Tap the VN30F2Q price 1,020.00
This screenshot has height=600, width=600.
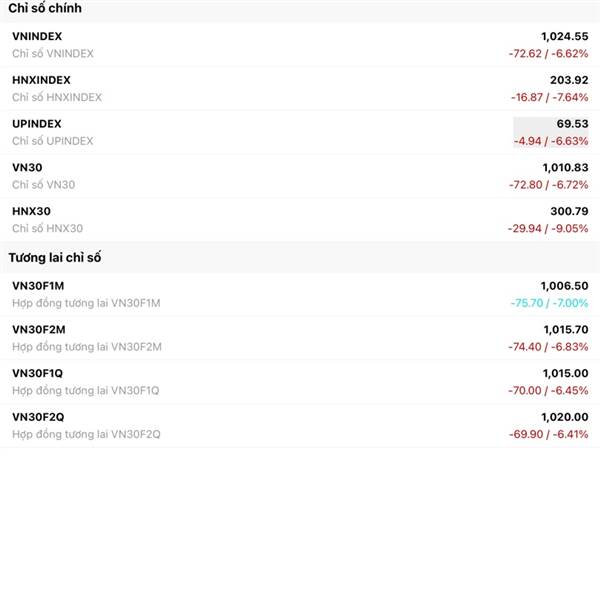coord(564,417)
